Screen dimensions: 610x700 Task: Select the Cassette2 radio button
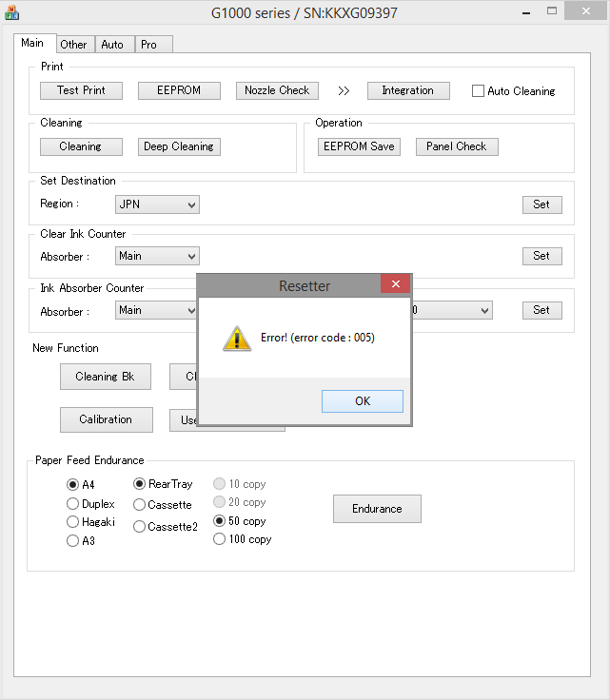pyautogui.click(x=139, y=527)
